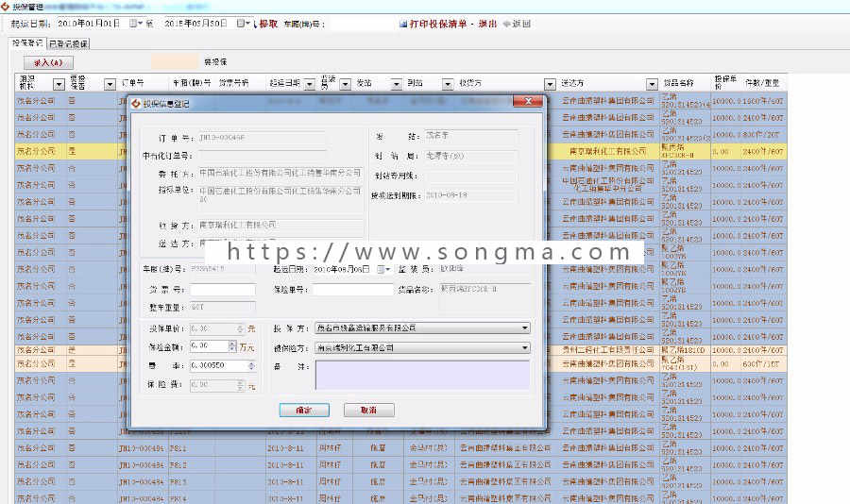Click the 备注 remarks text area
The height and width of the screenshot is (504, 850).
click(x=422, y=375)
